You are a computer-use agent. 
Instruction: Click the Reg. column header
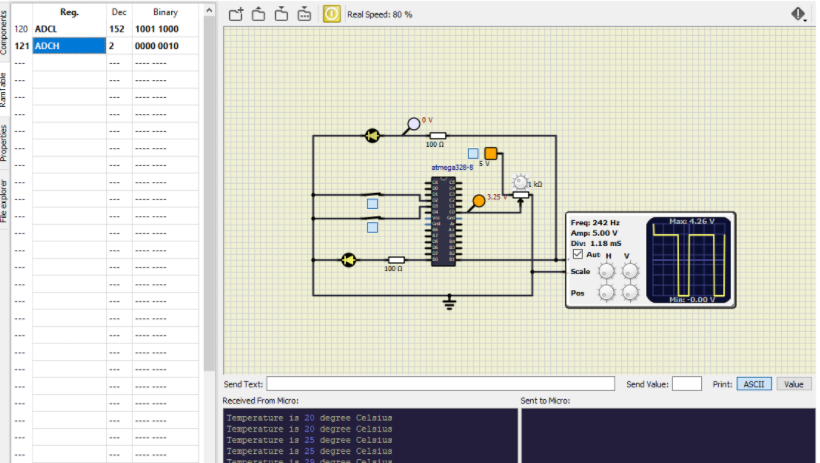point(70,12)
